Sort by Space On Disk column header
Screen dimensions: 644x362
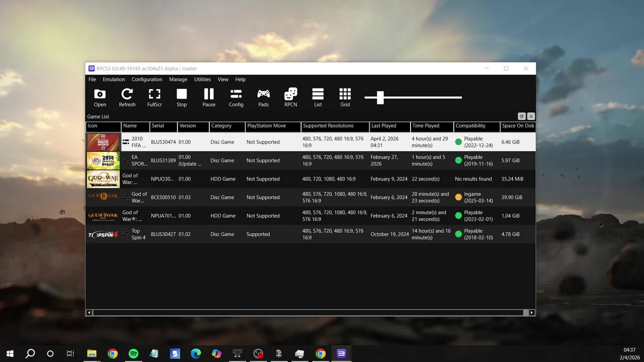point(518,126)
